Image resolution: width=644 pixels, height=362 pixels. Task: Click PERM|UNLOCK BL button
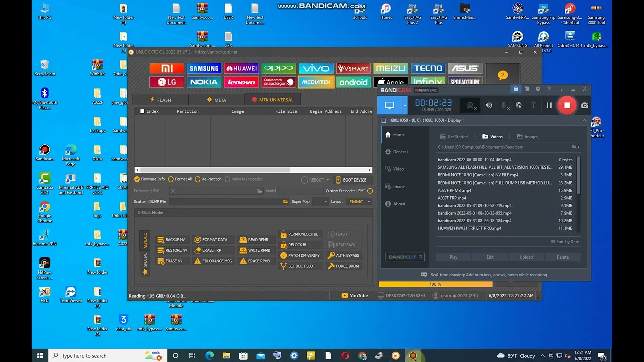coord(300,234)
